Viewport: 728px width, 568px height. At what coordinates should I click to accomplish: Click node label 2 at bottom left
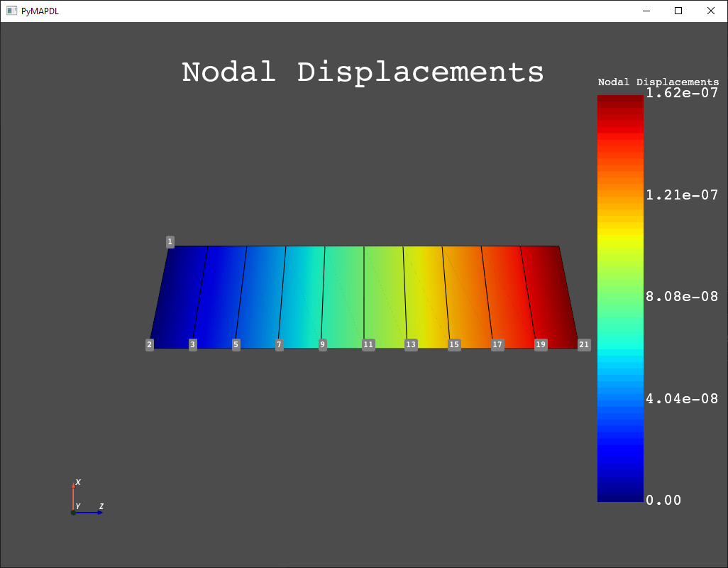(149, 344)
